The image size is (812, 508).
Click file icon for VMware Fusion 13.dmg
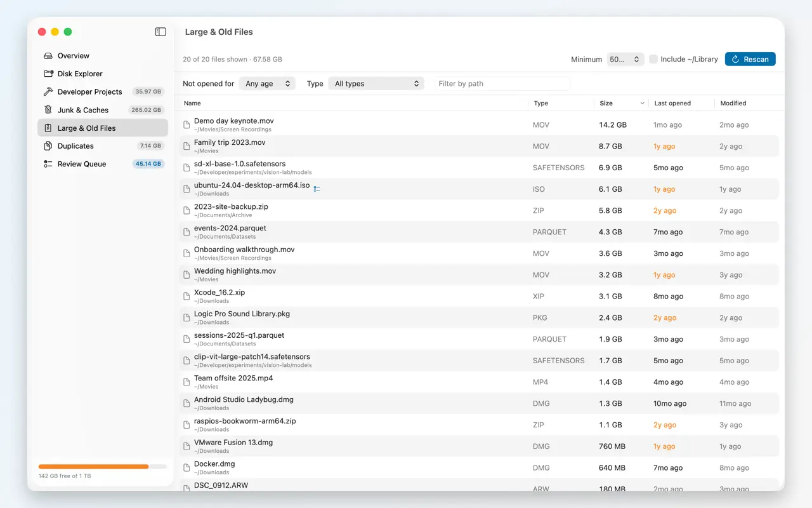187,446
